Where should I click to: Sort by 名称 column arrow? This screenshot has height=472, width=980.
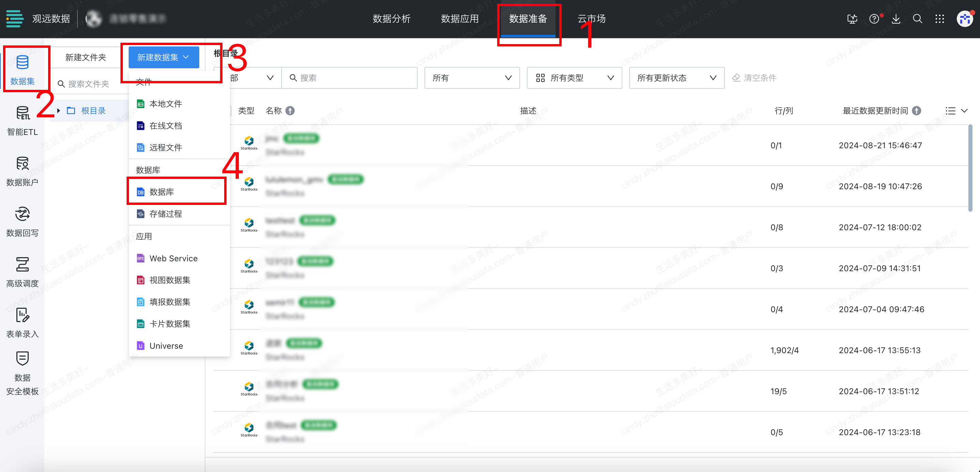coord(290,111)
